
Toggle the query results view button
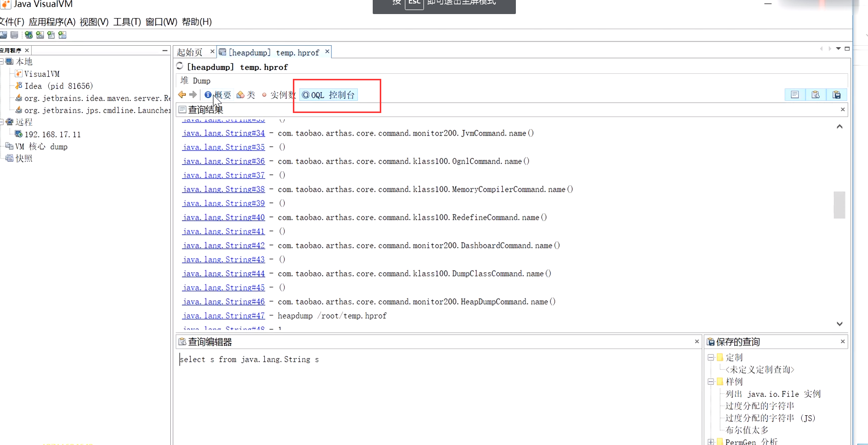point(795,94)
